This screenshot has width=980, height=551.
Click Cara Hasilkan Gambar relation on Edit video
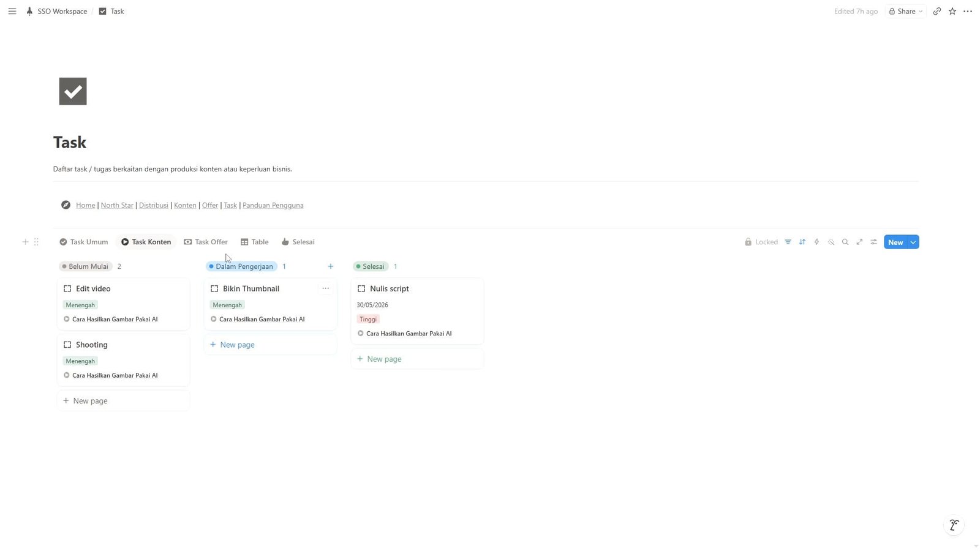coord(111,319)
